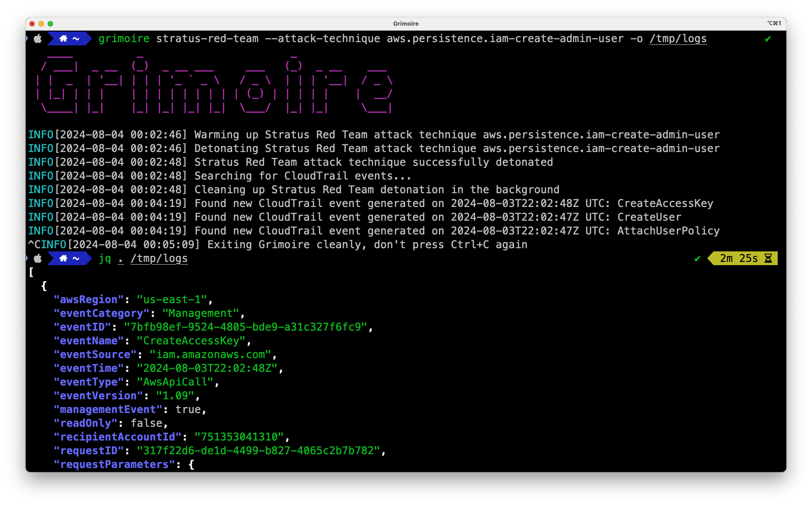The width and height of the screenshot is (812, 506).
Task: Click the 'successfully detonated' log line
Action: tap(291, 163)
